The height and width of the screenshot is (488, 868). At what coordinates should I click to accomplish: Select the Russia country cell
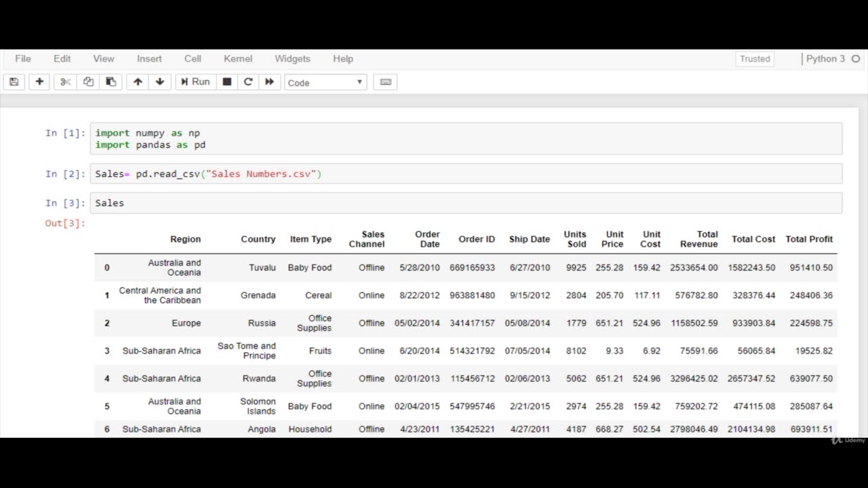click(x=262, y=323)
